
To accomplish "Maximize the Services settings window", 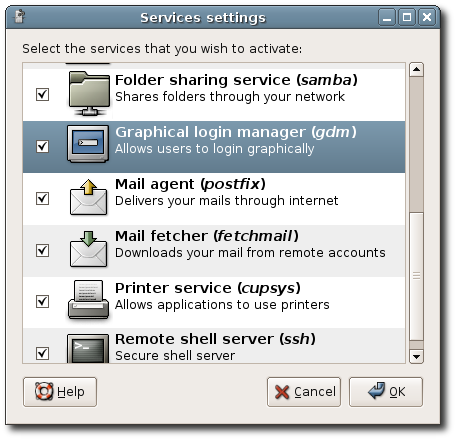I will click(x=407, y=17).
